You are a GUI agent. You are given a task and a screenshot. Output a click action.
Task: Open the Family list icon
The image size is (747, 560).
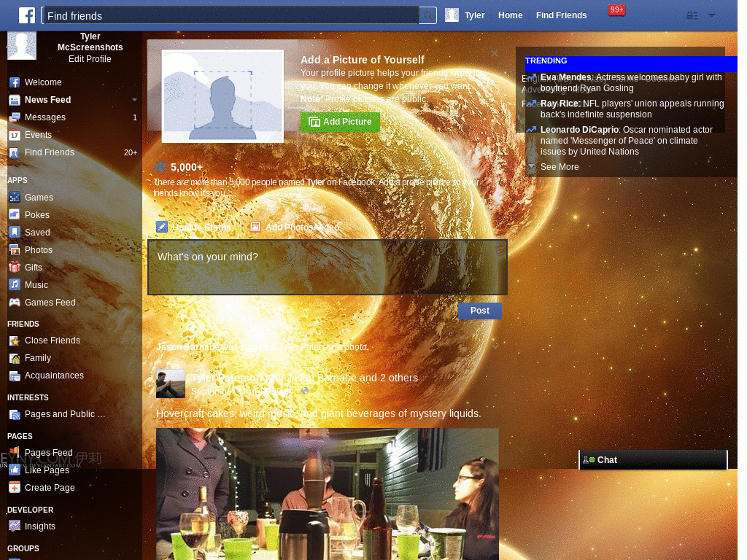[15, 358]
